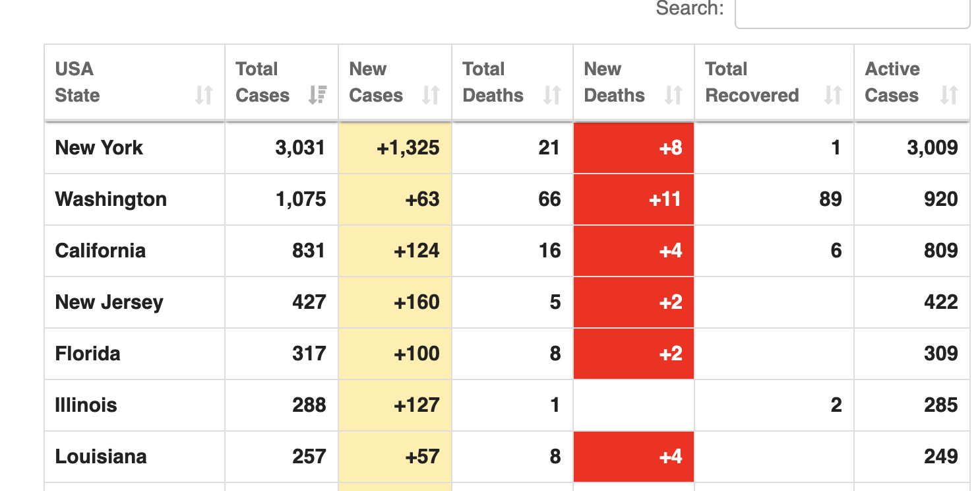Click the sort icon in USA State header
The image size is (980, 491).
[204, 96]
